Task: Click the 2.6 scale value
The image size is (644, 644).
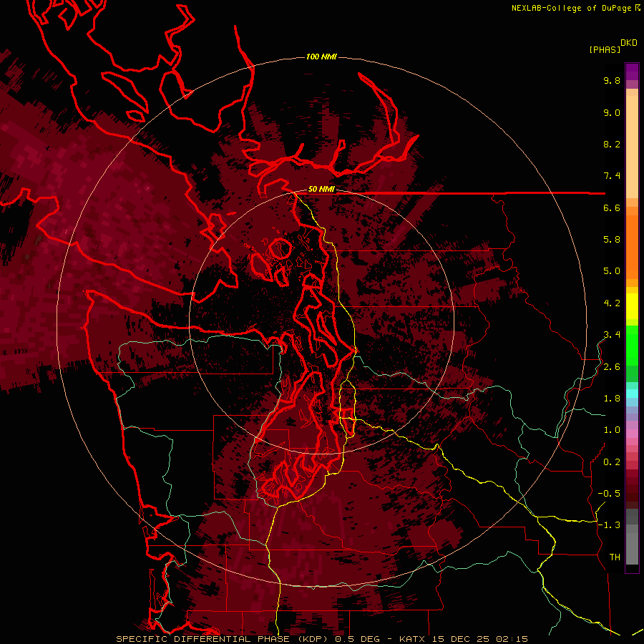Action: 612,367
